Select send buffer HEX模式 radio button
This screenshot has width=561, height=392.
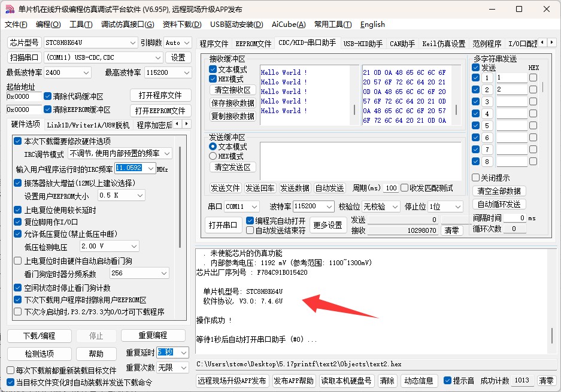(213, 156)
